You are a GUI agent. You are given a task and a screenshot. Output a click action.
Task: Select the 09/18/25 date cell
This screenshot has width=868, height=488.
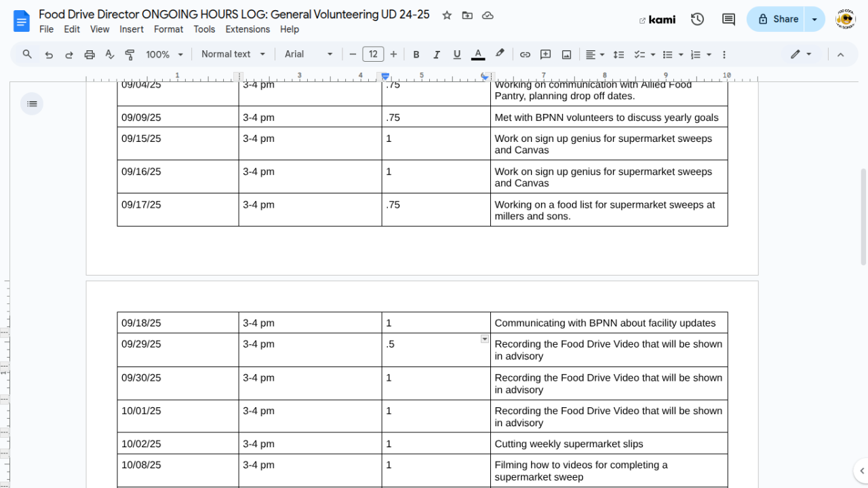click(178, 323)
